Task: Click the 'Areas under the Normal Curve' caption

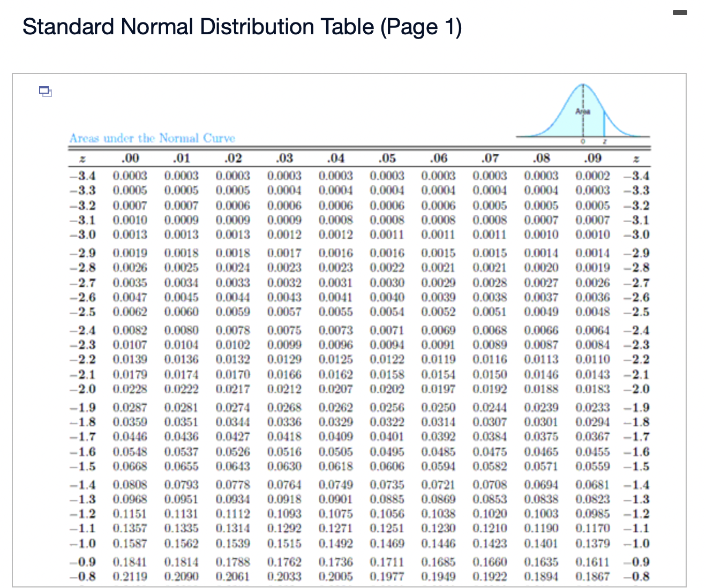Action: (152, 138)
